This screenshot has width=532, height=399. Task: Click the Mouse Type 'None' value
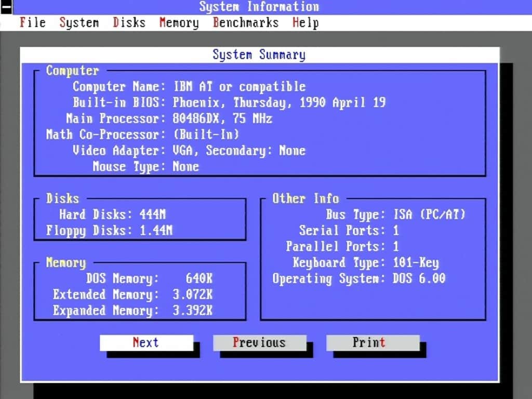click(185, 166)
